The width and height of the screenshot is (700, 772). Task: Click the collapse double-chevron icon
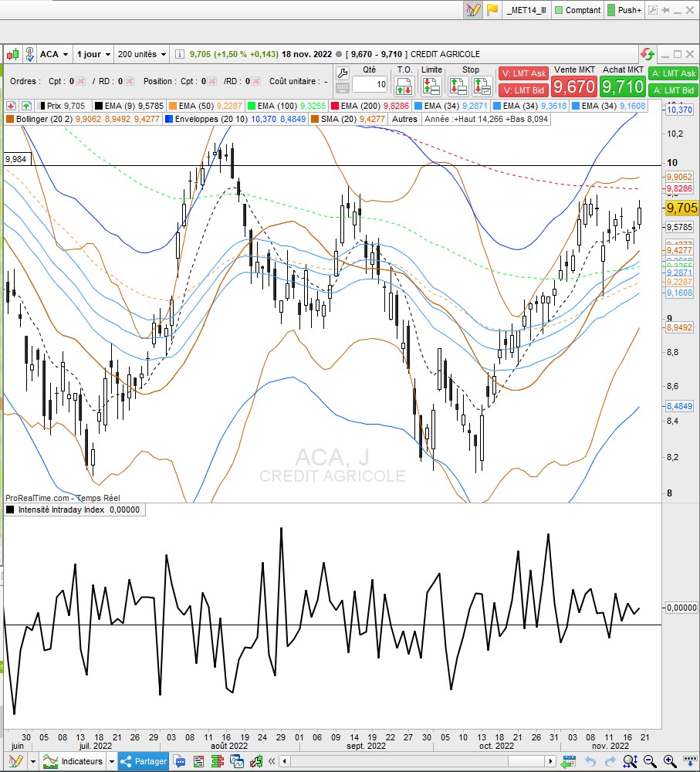271,761
